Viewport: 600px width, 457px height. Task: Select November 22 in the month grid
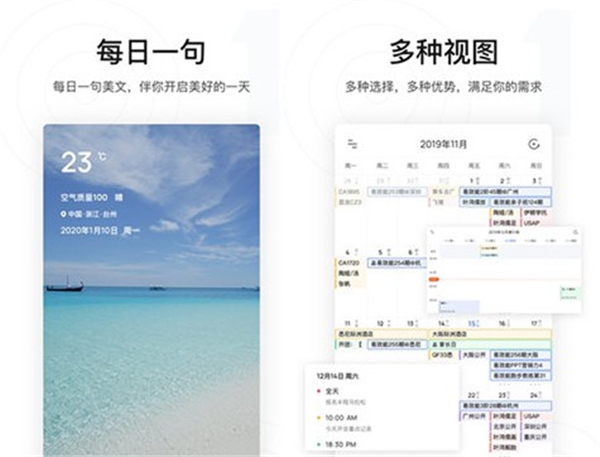coord(473,395)
